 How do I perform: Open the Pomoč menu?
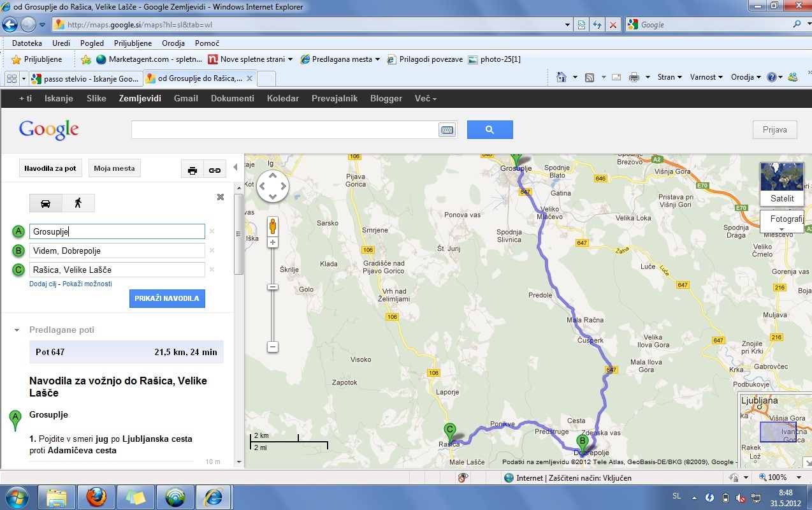click(207, 43)
